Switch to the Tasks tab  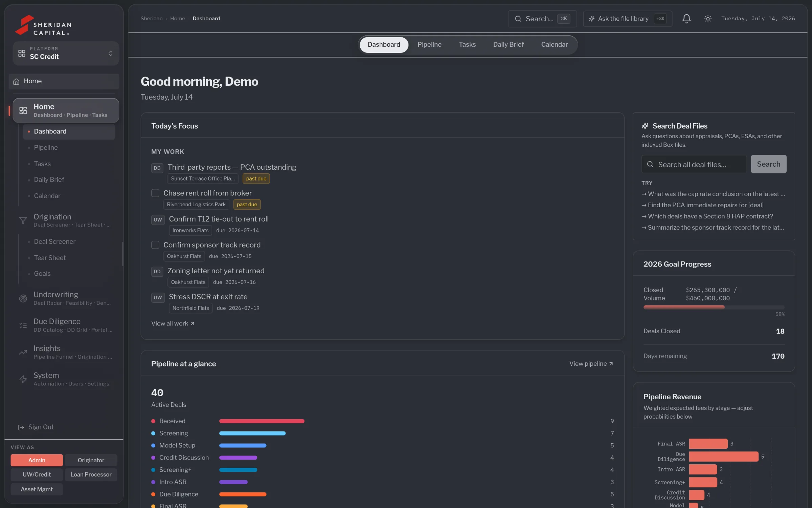click(x=467, y=45)
